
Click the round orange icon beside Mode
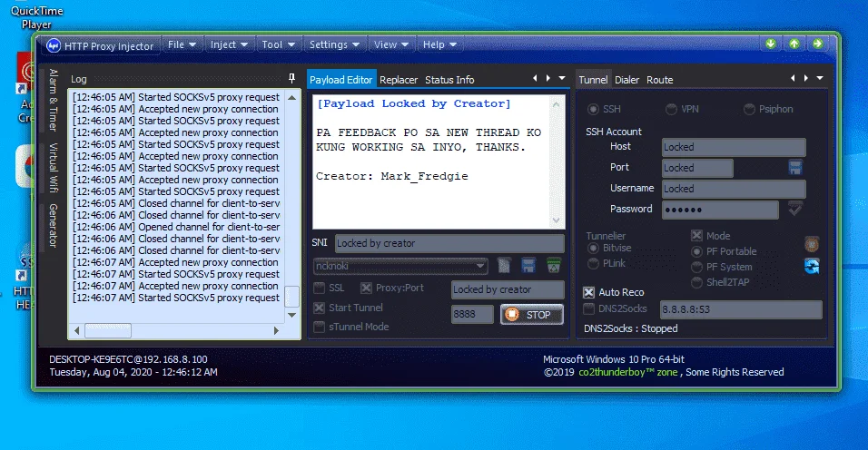[x=812, y=244]
